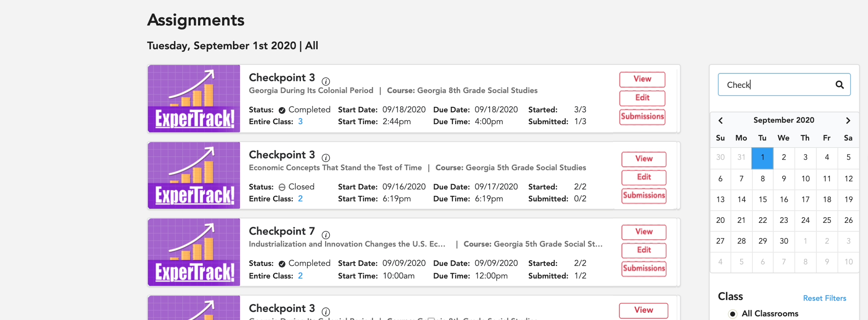
Task: Select September 9 in the calendar
Action: [784, 179]
